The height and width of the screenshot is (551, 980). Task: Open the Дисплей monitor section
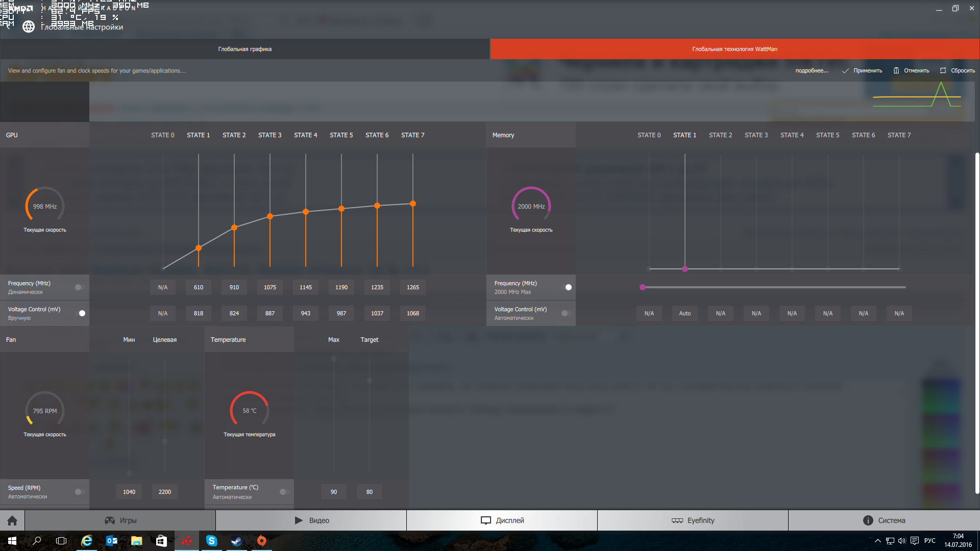point(502,520)
